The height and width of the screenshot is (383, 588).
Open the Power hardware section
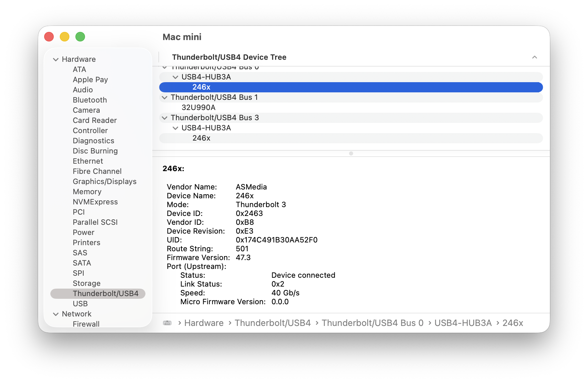(84, 232)
